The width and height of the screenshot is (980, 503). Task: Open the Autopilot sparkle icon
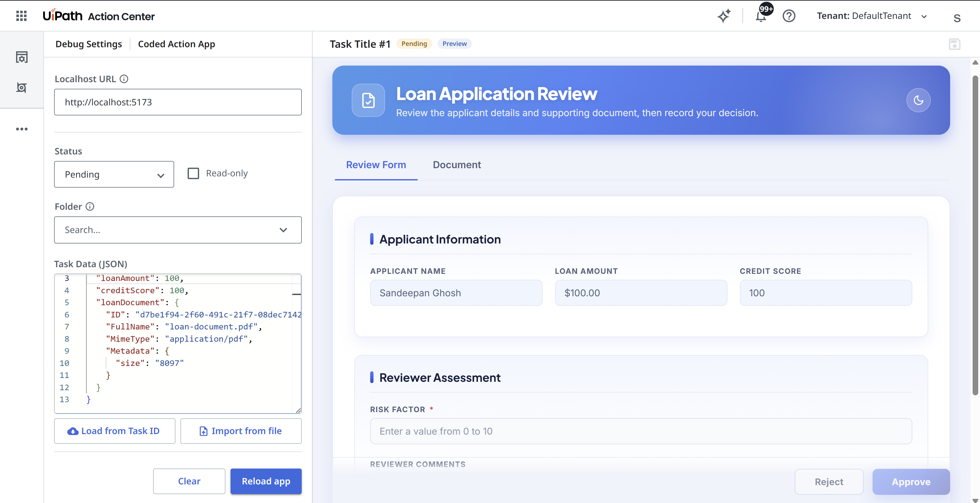(x=724, y=16)
